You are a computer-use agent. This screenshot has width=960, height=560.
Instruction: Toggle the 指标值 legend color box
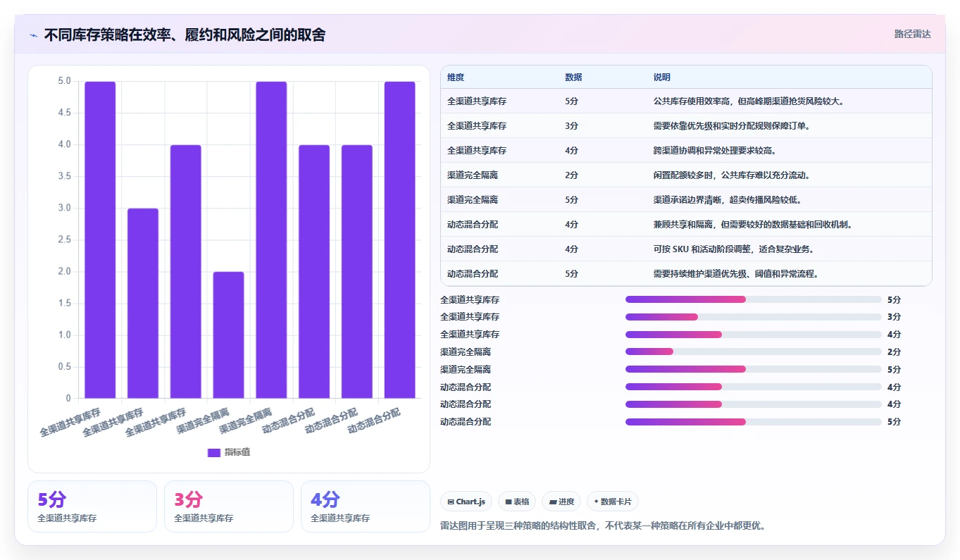[x=214, y=452]
